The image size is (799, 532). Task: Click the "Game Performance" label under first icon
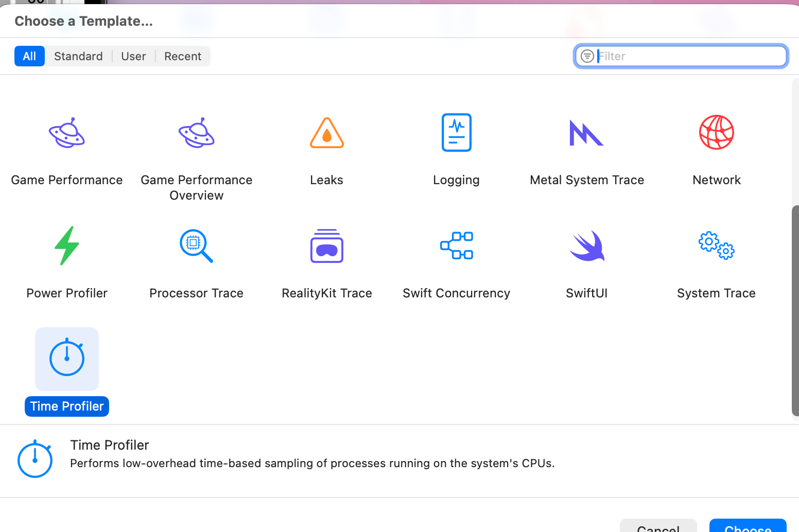click(67, 180)
